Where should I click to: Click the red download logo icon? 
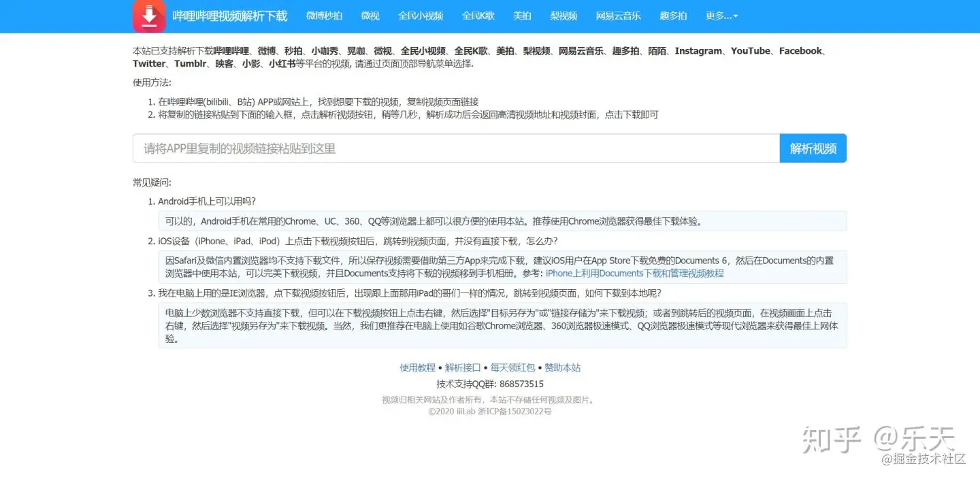(149, 16)
